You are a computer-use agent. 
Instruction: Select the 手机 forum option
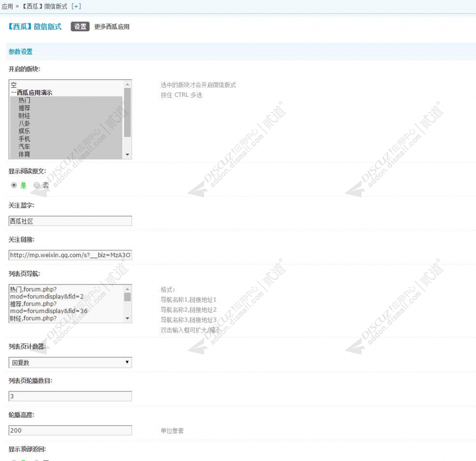pos(66,139)
